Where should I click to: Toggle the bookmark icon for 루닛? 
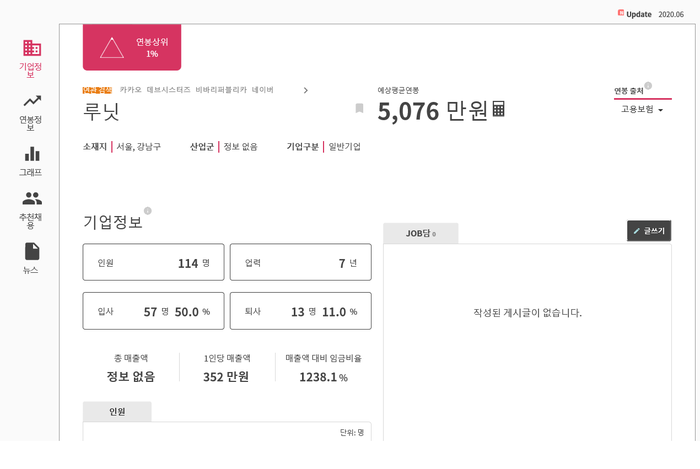(x=359, y=108)
